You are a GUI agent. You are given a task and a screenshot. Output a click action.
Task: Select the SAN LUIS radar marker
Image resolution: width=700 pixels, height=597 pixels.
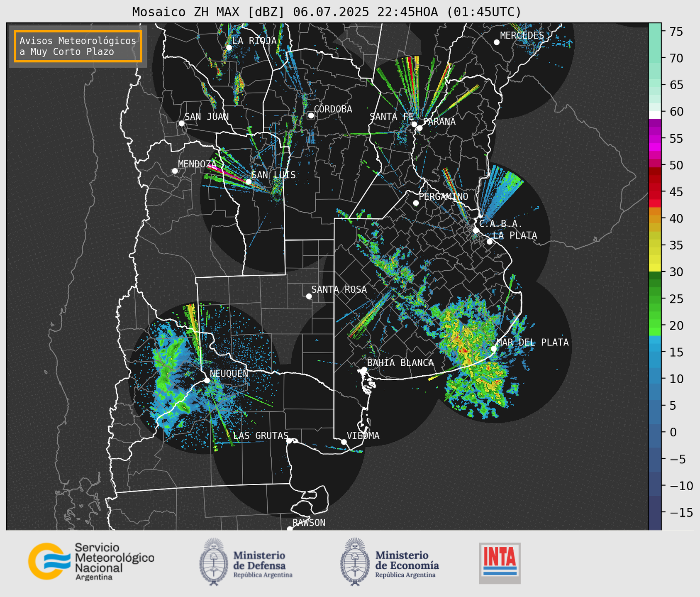tap(248, 181)
